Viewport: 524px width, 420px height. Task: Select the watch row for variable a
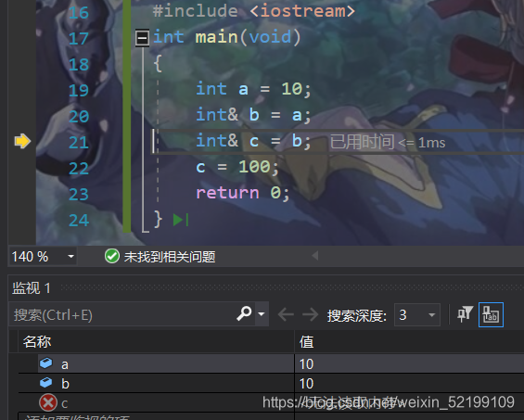[271, 363]
